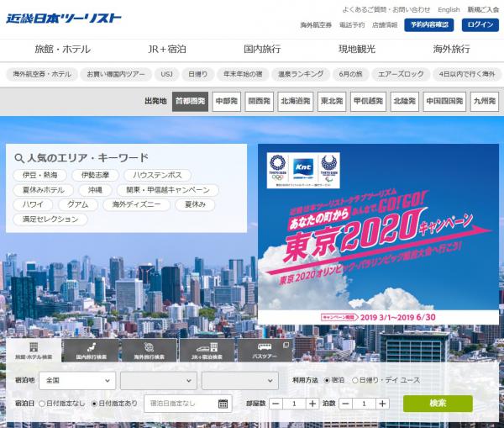Select 九州発 departure tab

pyautogui.click(x=485, y=102)
